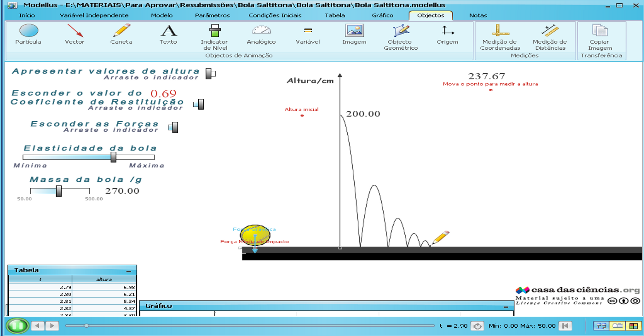The image size is (644, 336).
Task: Insert an Indicador de Nível object
Action: tap(214, 38)
